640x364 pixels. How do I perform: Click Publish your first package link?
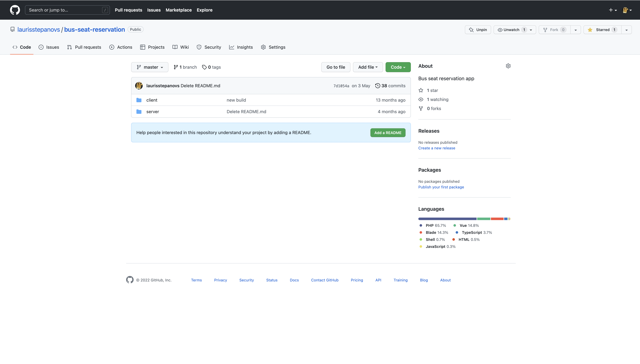441,187
